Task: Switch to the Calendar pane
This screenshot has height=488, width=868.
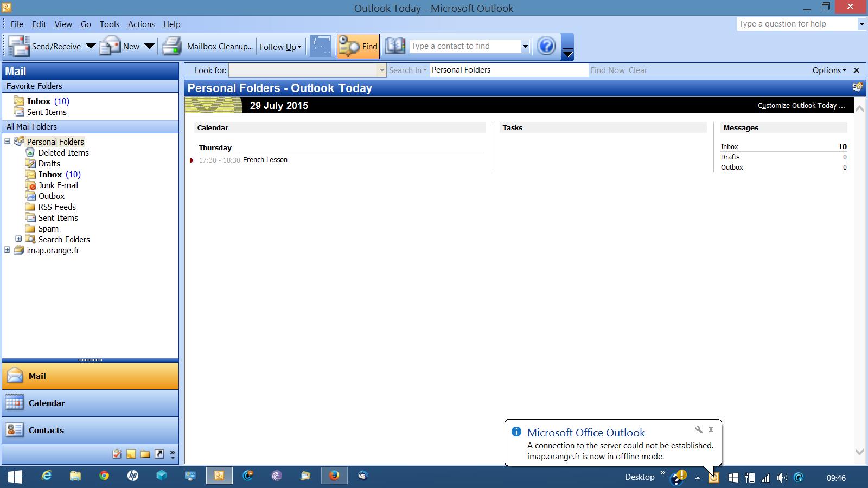Action: pyautogui.click(x=47, y=403)
